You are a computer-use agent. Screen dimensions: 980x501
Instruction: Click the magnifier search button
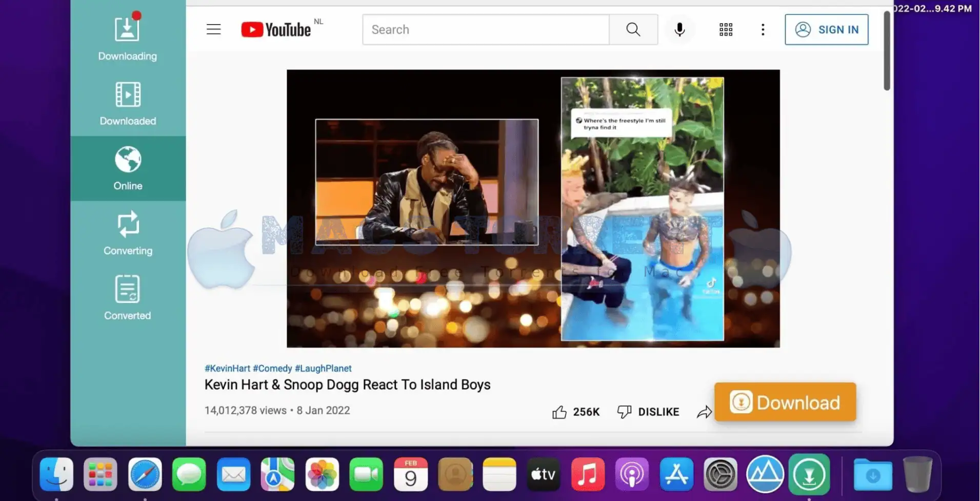coord(633,29)
